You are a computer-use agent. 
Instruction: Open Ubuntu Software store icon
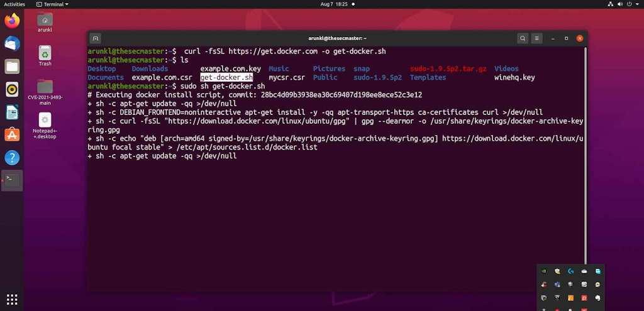(x=12, y=134)
